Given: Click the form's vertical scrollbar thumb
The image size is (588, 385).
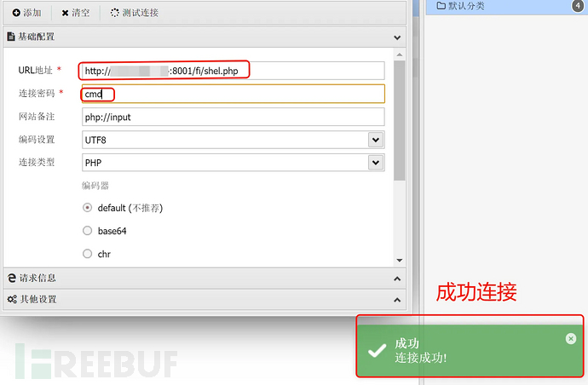Looking at the screenshot, I should (400, 120).
